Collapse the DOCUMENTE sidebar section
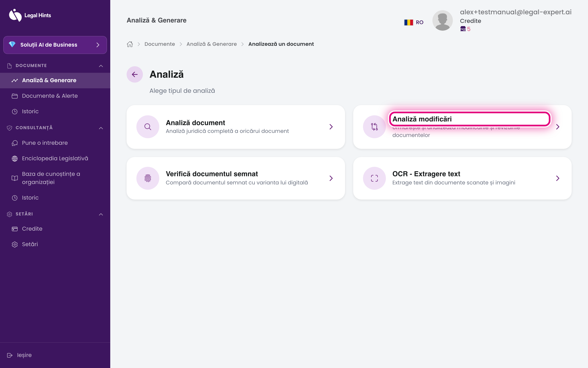The image size is (588, 368). tap(101, 66)
